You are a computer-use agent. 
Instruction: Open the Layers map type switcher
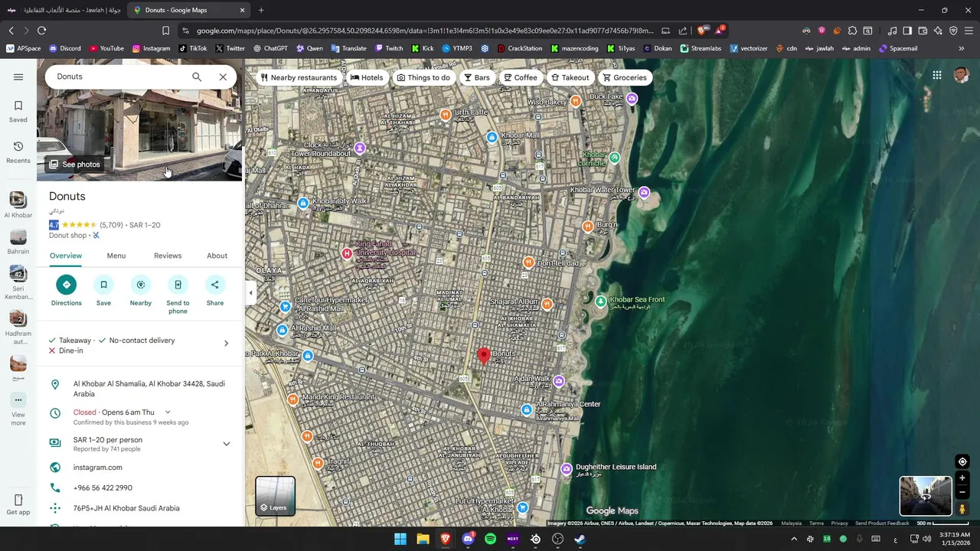coord(275,496)
